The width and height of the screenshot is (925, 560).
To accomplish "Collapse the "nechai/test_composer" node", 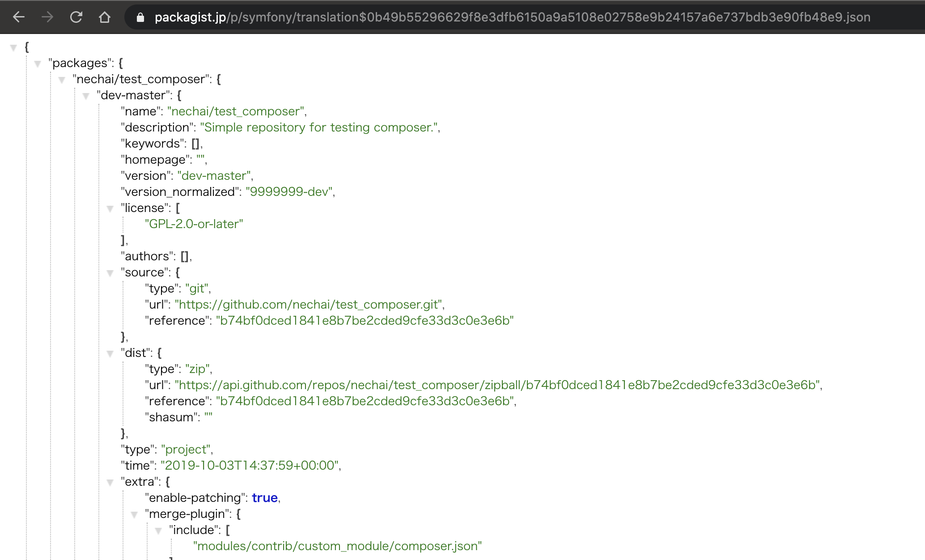I will click(x=62, y=80).
